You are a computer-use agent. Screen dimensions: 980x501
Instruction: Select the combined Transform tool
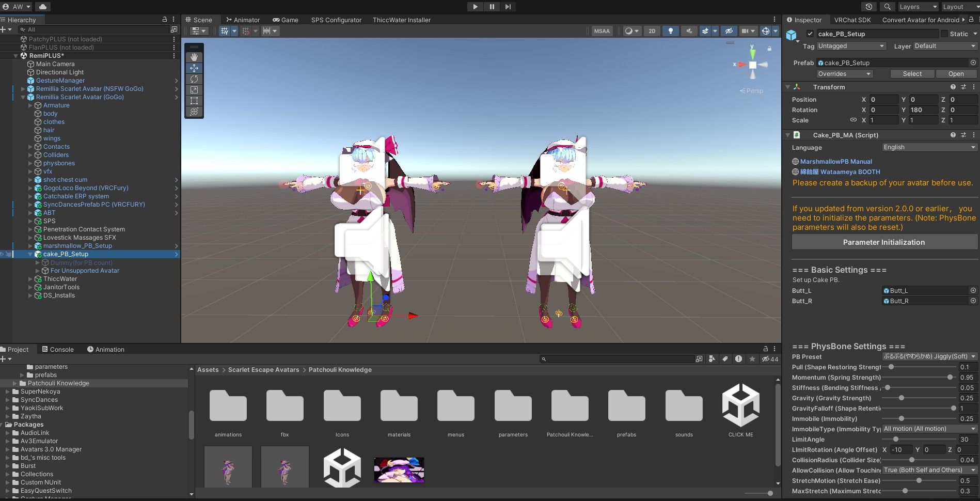pos(194,112)
